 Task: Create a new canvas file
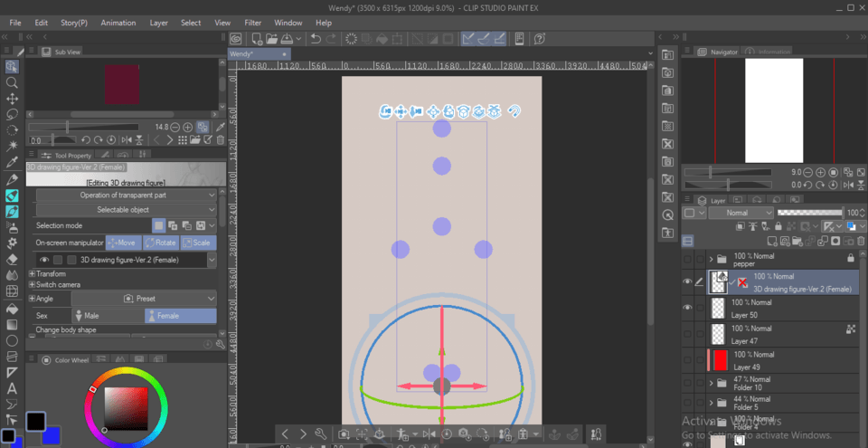coord(258,38)
